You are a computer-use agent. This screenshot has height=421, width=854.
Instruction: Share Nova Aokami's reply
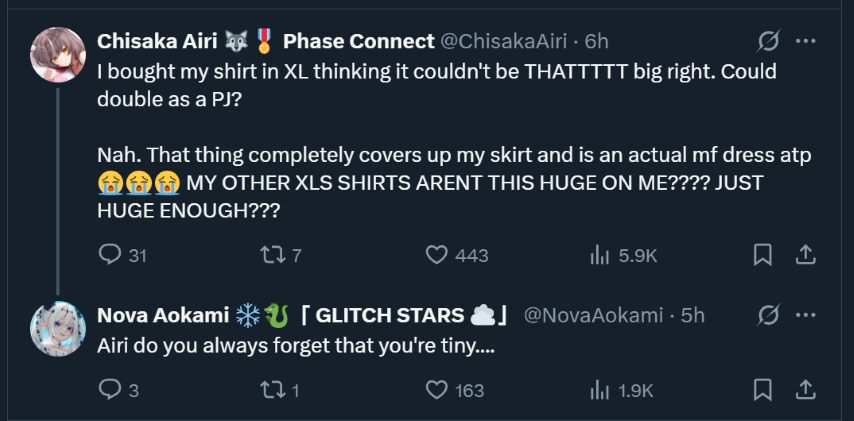[805, 390]
